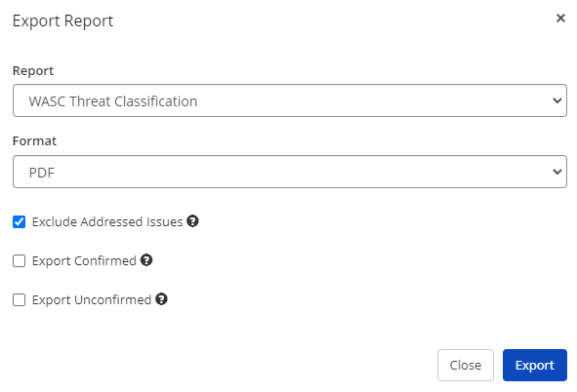This screenshot has width=577, height=392.
Task: Show help for Exclude Addressed Issues
Action: click(192, 221)
